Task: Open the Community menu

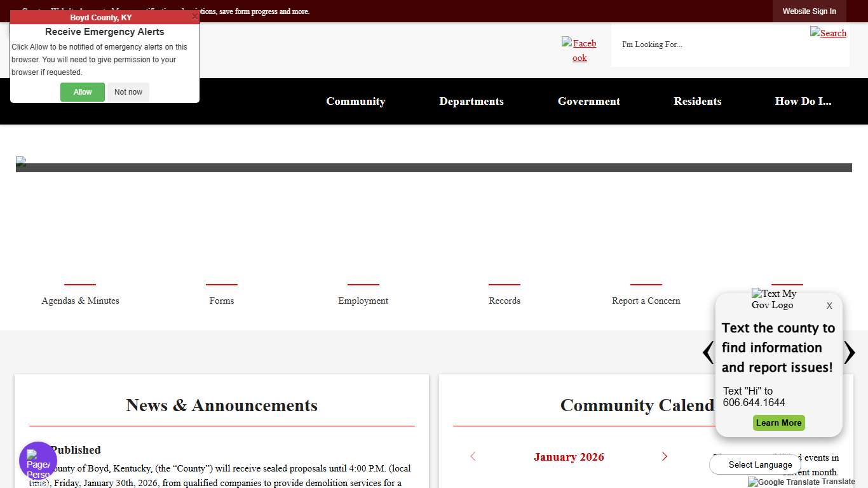Action: [x=355, y=101]
